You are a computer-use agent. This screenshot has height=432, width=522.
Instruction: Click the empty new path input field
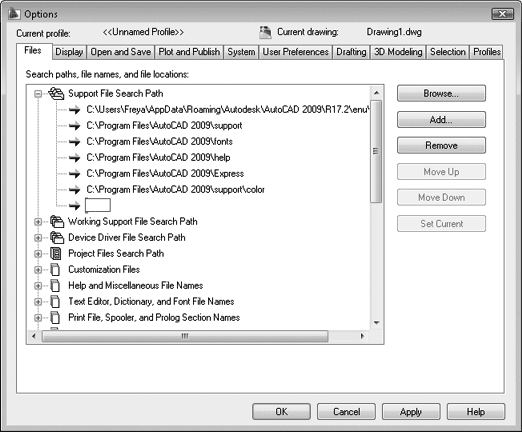click(x=98, y=205)
